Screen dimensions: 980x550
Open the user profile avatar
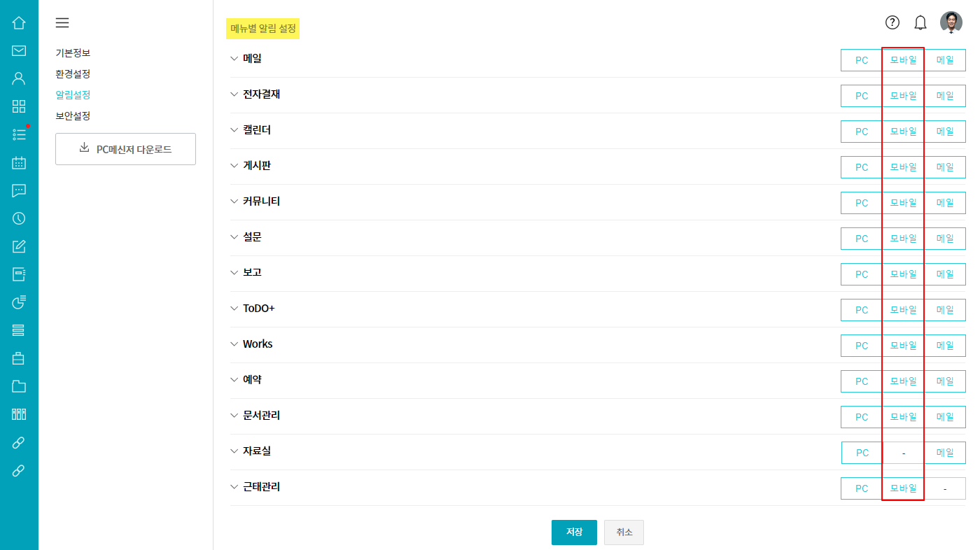click(x=951, y=22)
